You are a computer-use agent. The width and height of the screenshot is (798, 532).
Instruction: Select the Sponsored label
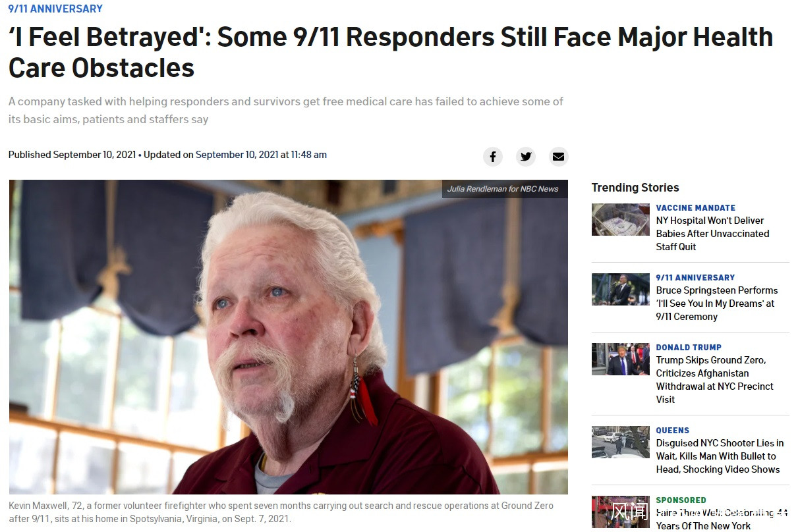tap(681, 500)
